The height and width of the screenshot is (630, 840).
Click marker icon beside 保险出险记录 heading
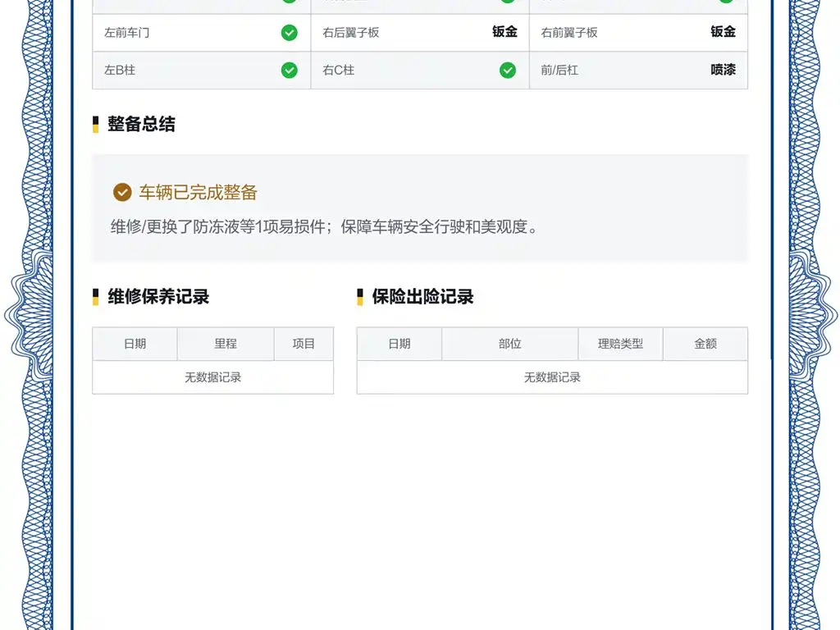tap(360, 297)
